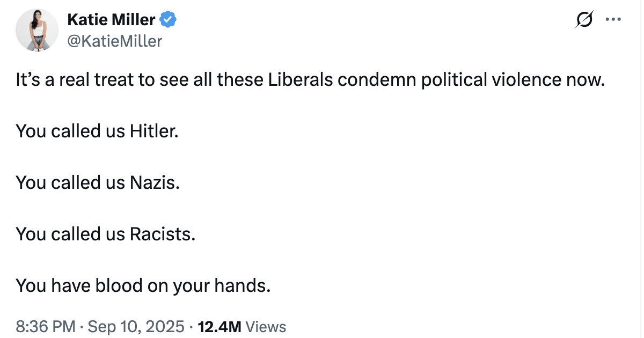This screenshot has width=644, height=338.
Task: Open the Grok explain-post icon
Action: pyautogui.click(x=584, y=20)
